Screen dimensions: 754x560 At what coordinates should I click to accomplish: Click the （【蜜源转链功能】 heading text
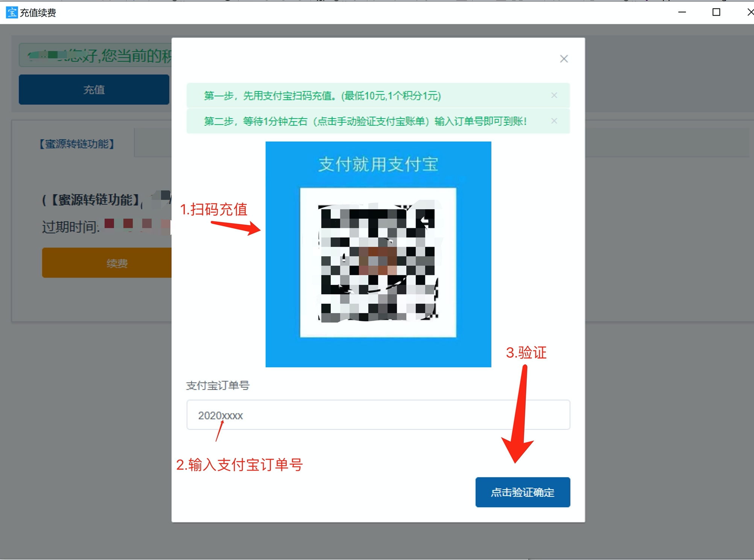(91, 199)
